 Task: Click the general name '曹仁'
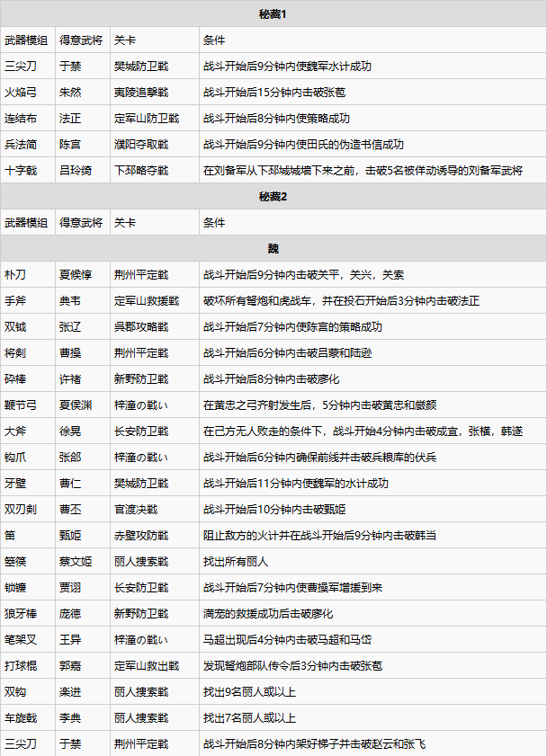tap(70, 483)
